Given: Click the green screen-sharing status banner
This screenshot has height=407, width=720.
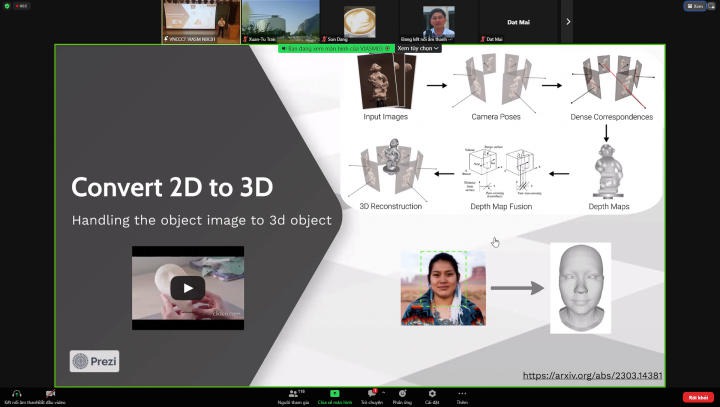Looking at the screenshot, I should [336, 48].
